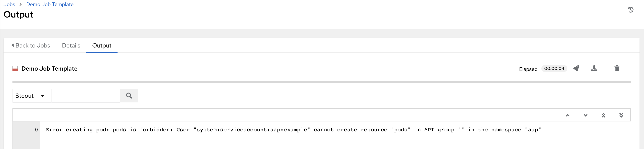Click the error output line text

click(x=293, y=130)
